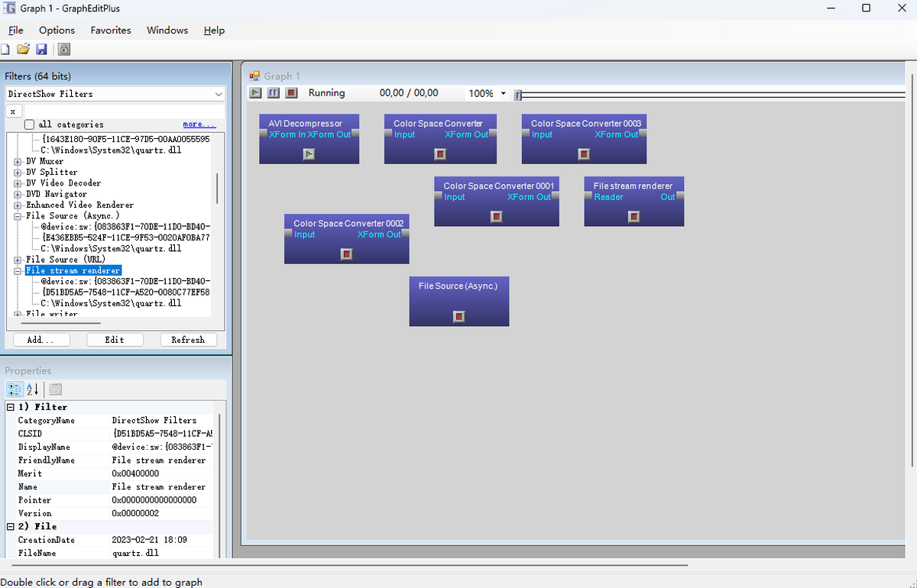Collapse the 1) Filter property group
The height and width of the screenshot is (588, 917).
click(11, 407)
